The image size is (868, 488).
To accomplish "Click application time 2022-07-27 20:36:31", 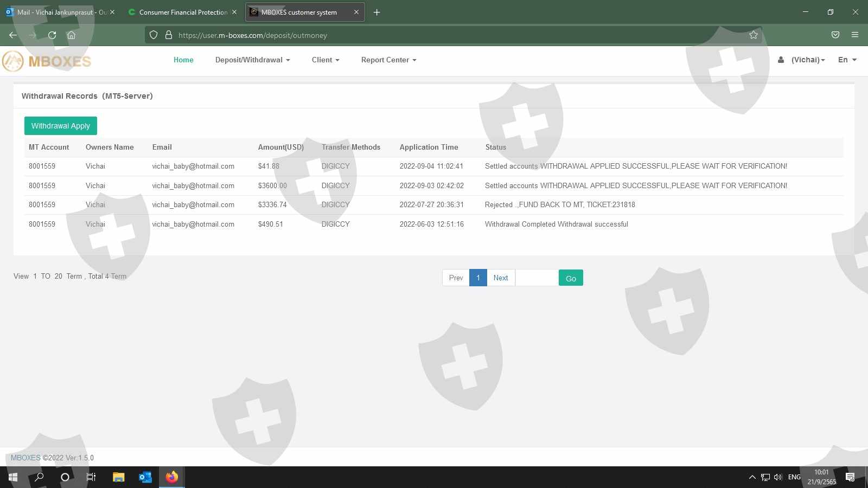I will point(432,204).
